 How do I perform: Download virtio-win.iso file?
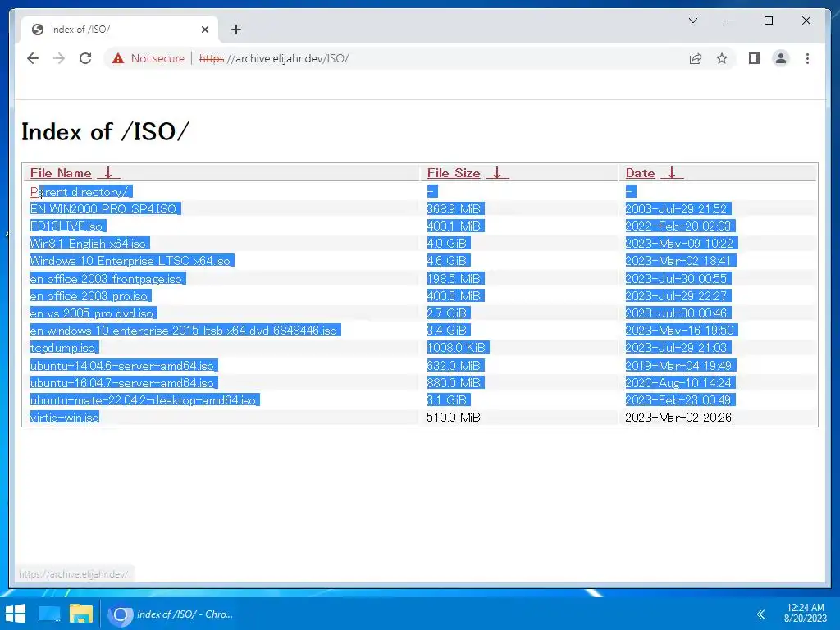[x=64, y=418]
